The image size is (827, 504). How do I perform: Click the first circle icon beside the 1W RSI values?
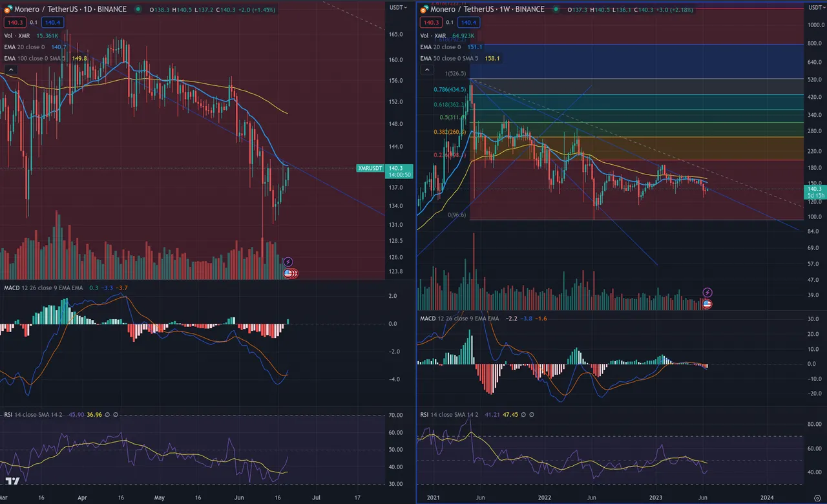point(524,415)
